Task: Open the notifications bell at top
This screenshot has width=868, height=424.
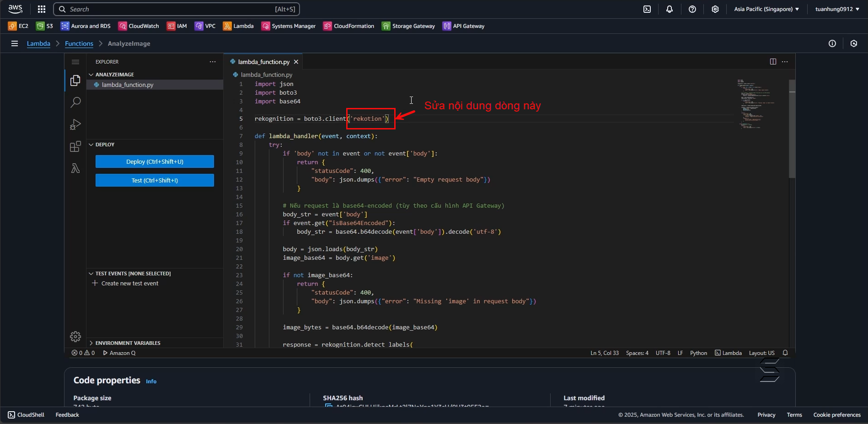Action: [670, 9]
